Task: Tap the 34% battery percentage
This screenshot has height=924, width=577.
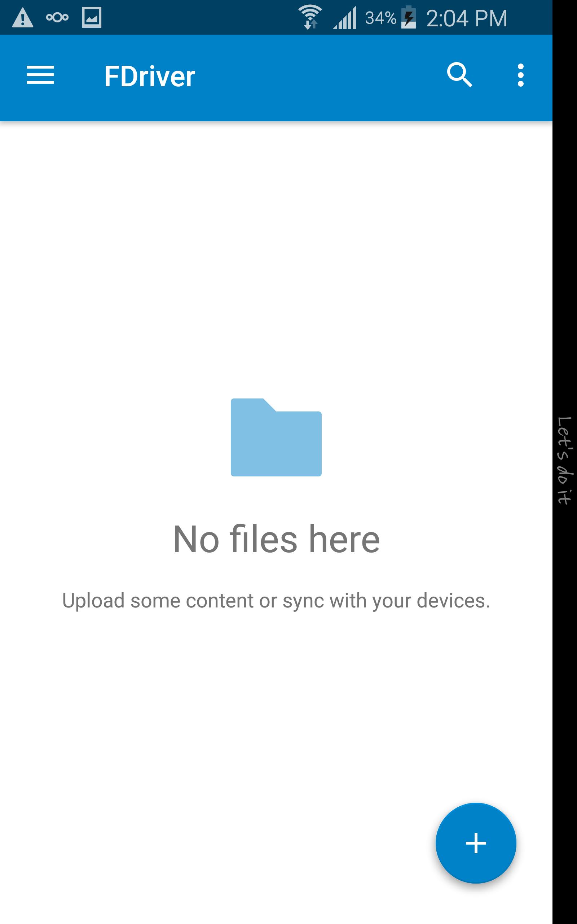Action: click(x=380, y=18)
